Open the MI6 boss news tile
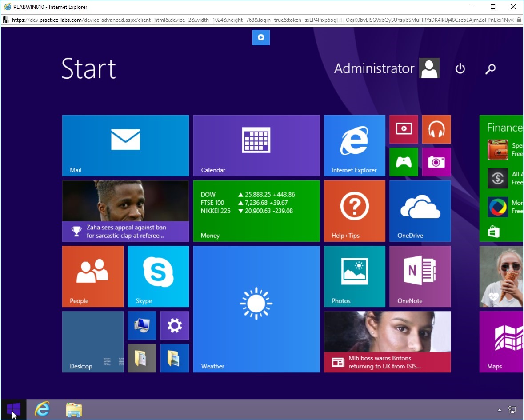Screen dimensions: 524x420 (387, 342)
